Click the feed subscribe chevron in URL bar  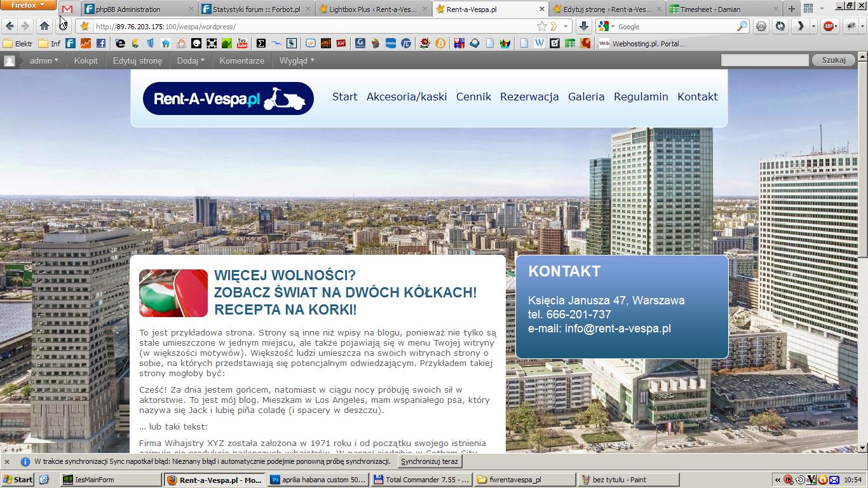coord(553,26)
